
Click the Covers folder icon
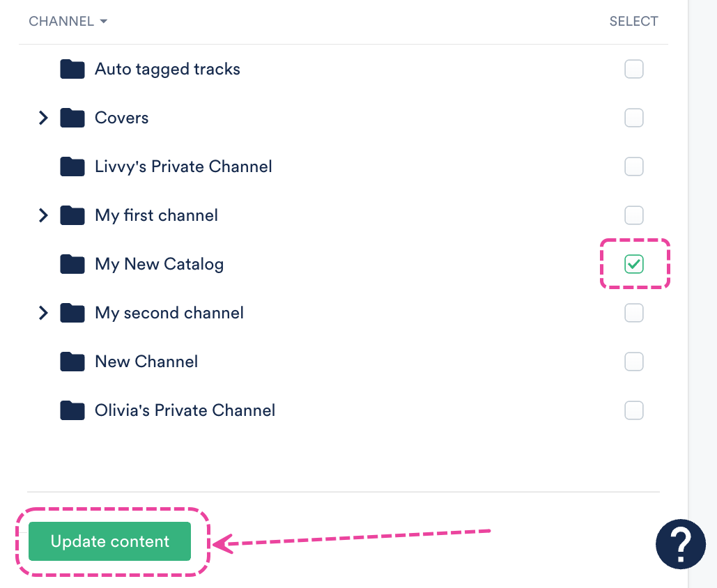[x=72, y=118]
